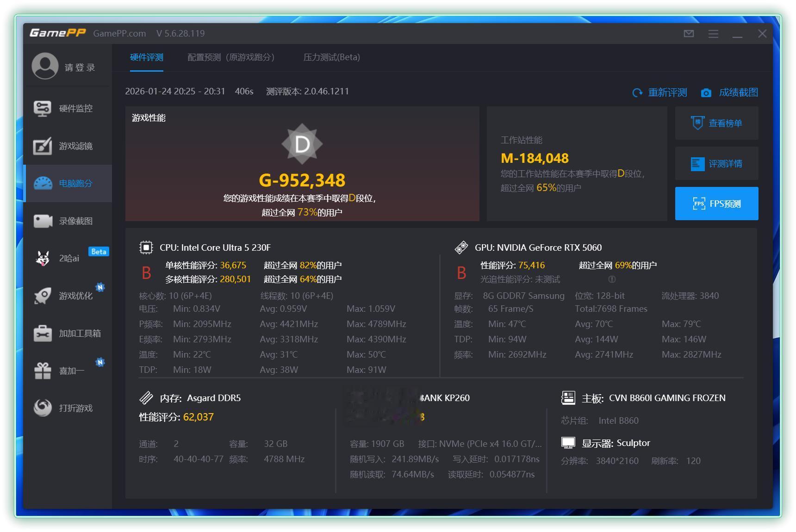Open the hamburger menu in title bar
This screenshot has height=532, width=796.
[x=713, y=33]
